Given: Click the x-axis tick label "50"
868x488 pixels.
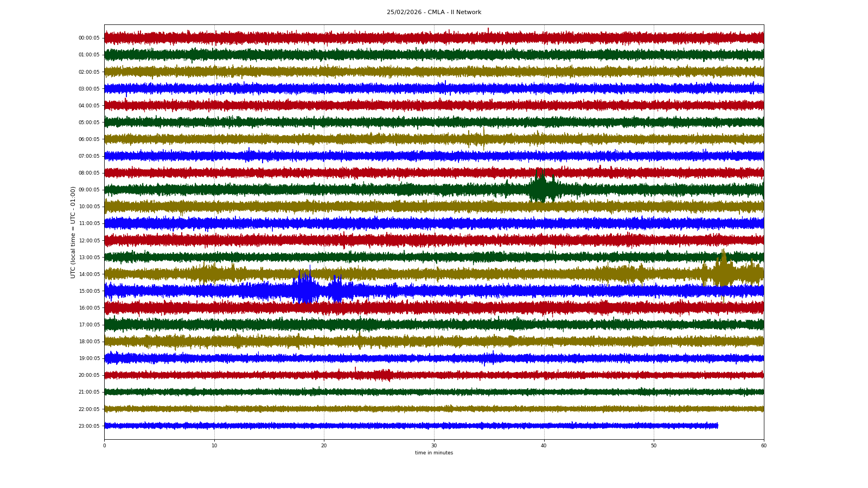Looking at the screenshot, I should 654,446.
